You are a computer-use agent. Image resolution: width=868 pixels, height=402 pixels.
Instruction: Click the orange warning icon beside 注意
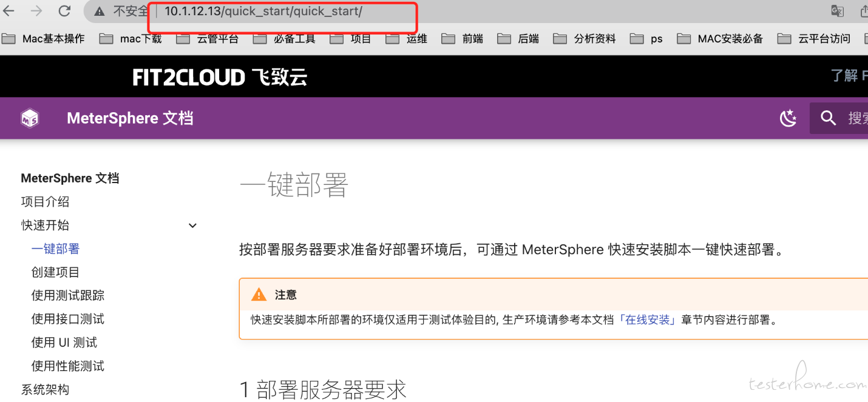259,295
